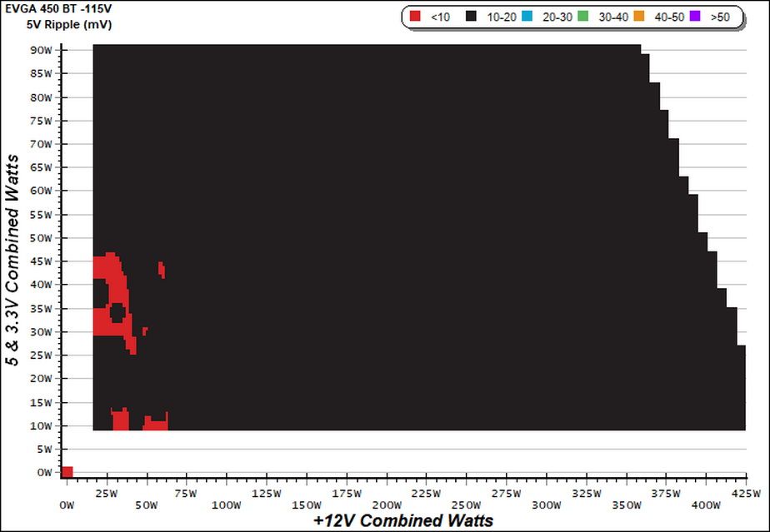Click the 200W x-axis tick label
Screen dimensions: 770x532
[387, 505]
